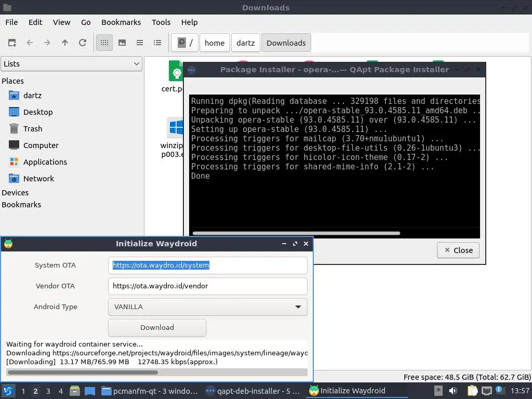Open file manager quick launch icon
Screen dimensions: 532x399
75,391
